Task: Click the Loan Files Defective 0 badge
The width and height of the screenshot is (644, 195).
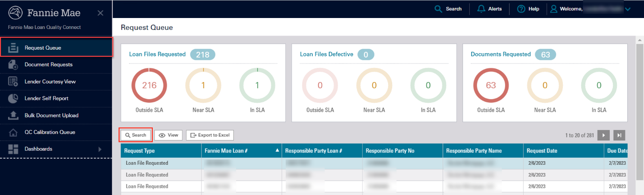Action: tap(366, 54)
